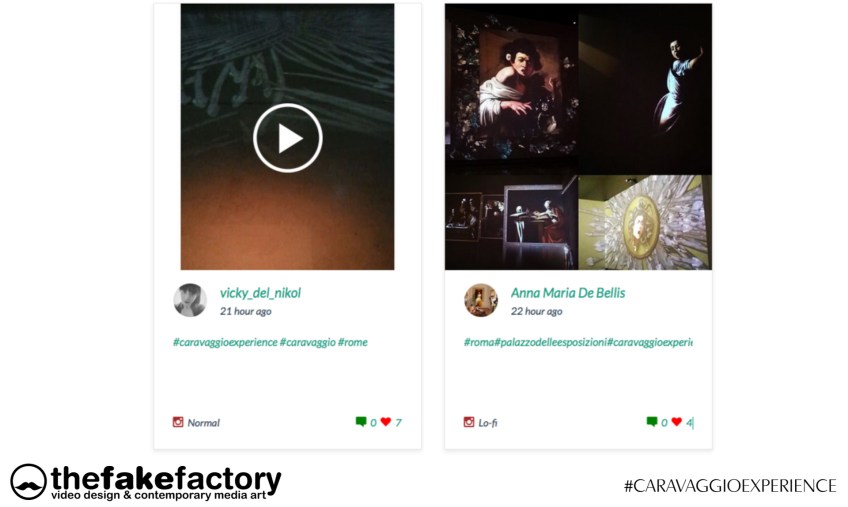Click the 21 hour ago timestamp
This screenshot has height=507, width=848.
[246, 311]
